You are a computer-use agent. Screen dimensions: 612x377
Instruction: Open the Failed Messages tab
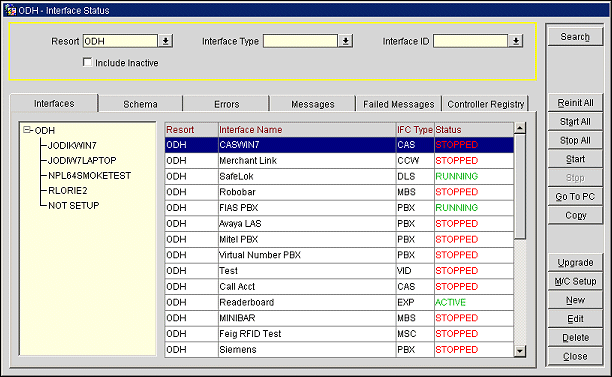pos(399,104)
